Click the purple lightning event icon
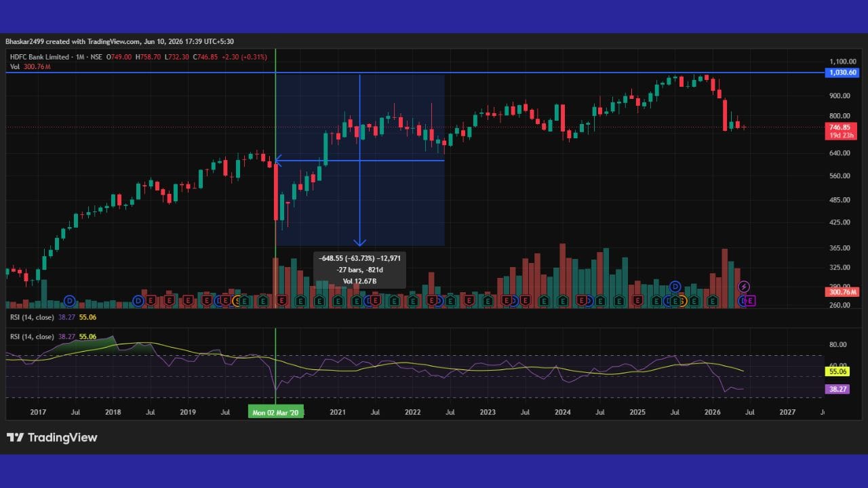 click(744, 287)
